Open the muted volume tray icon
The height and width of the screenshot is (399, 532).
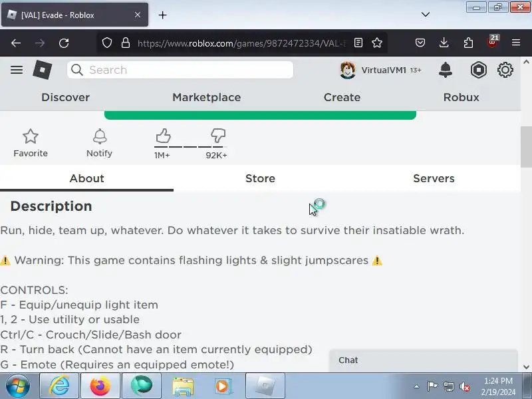coord(464,386)
